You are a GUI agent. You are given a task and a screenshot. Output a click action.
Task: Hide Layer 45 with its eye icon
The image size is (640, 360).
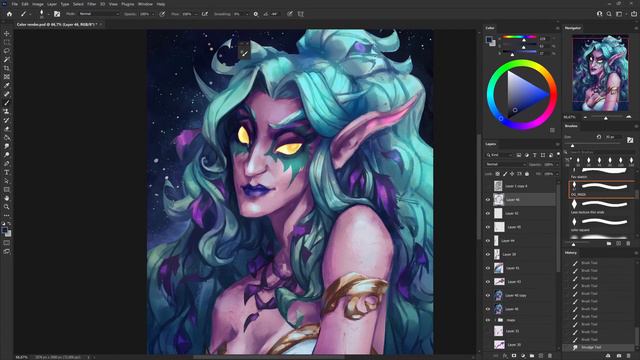point(488,227)
